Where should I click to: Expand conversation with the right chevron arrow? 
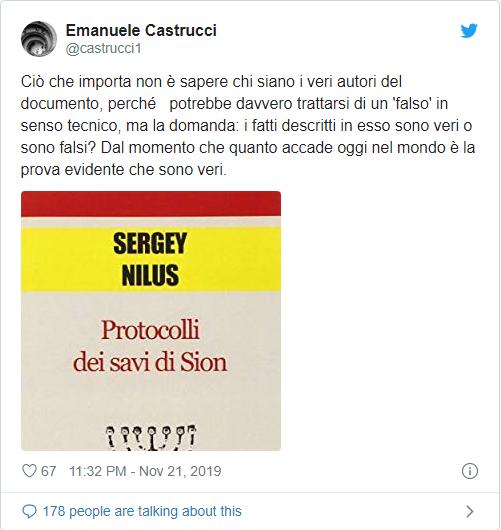click(x=470, y=511)
